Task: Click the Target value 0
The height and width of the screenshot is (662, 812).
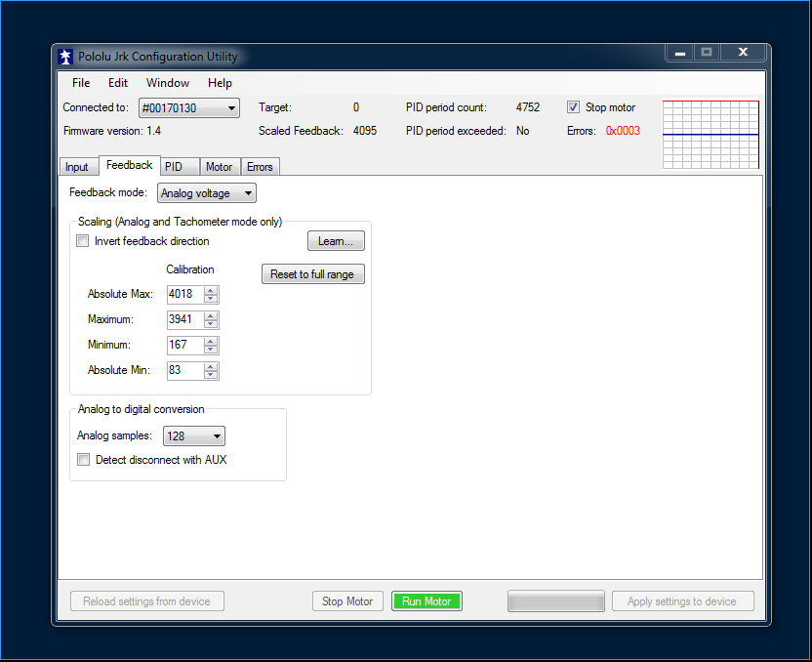Action: pyautogui.click(x=356, y=107)
